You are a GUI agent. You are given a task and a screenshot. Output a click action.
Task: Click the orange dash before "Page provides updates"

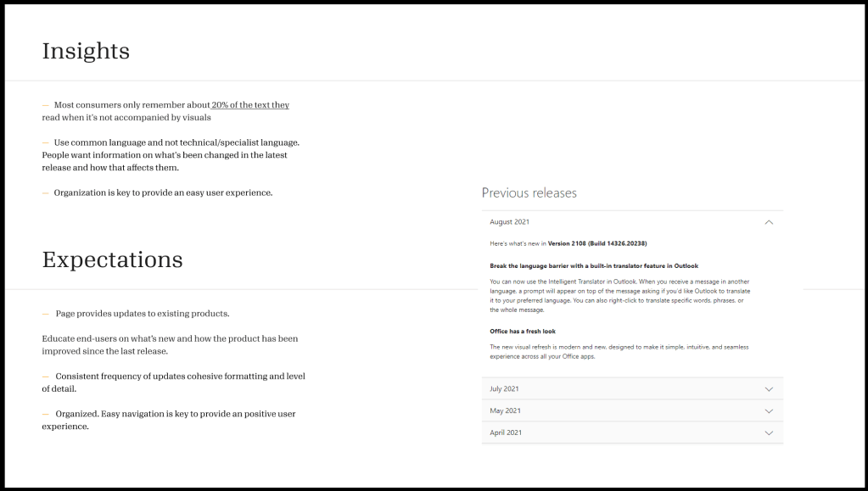[x=46, y=314]
